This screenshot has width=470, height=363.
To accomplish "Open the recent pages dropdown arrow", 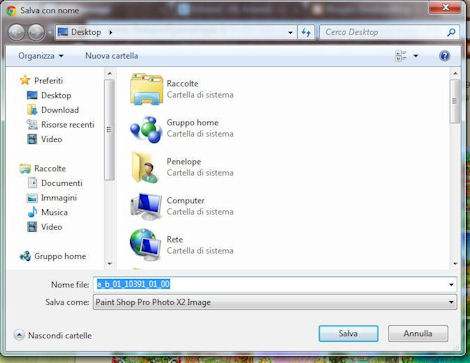I will pyautogui.click(x=50, y=33).
